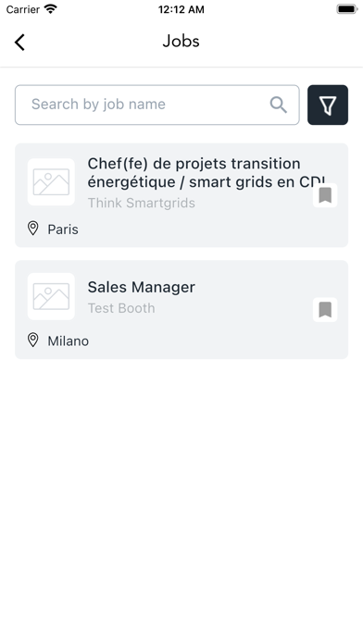Go back using the back arrow
363x644 pixels.
click(x=19, y=42)
